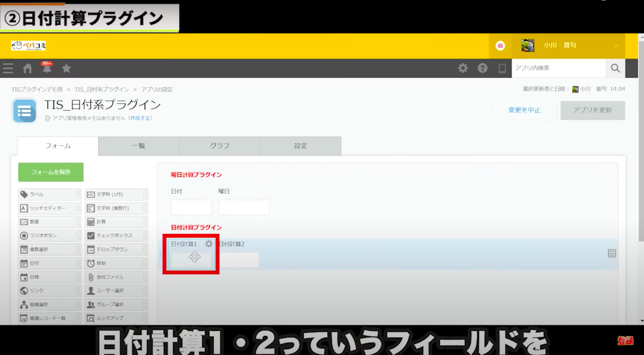
Task: Open the header settings gear icon
Action: [x=463, y=68]
